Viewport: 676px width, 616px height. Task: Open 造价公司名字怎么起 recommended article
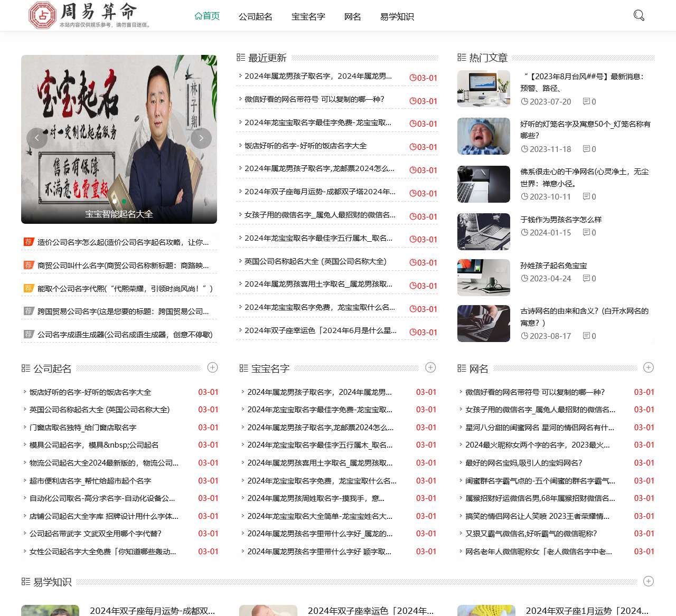pos(123,242)
